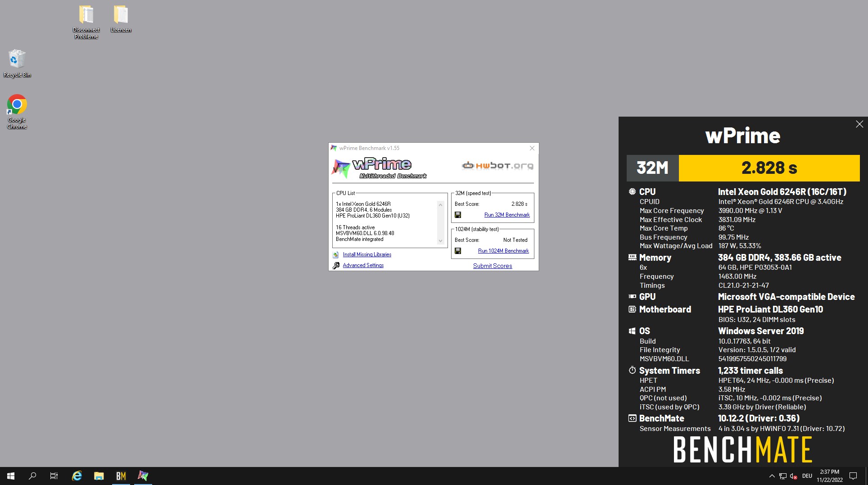Click the Install Missing Libraries icon
Image resolution: width=868 pixels, height=485 pixels.
[336, 254]
